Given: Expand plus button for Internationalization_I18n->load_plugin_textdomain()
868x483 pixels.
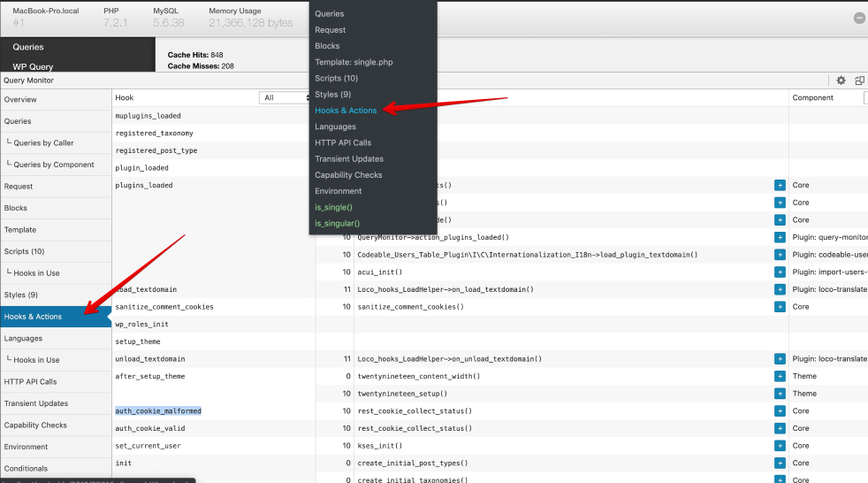Looking at the screenshot, I should [780, 255].
